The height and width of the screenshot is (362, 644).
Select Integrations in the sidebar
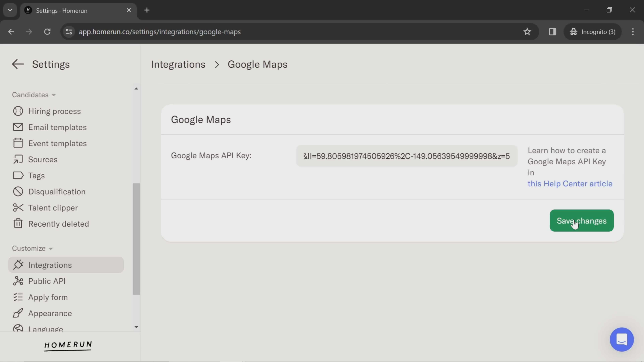66,265
